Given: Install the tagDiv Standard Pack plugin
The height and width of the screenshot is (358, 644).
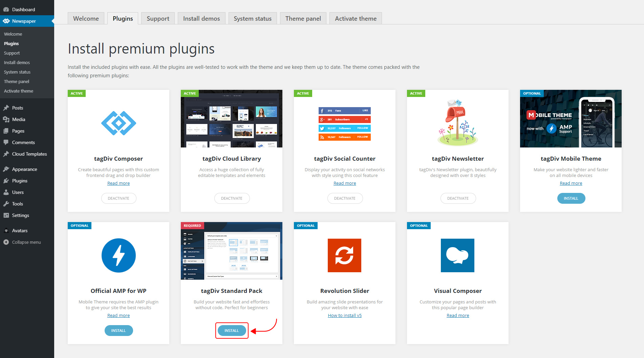Looking at the screenshot, I should [232, 331].
